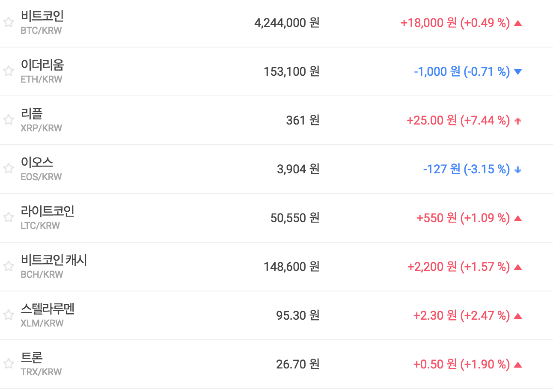553x392 pixels.
Task: Click the star beside XLM/KRW
Action: 9,315
